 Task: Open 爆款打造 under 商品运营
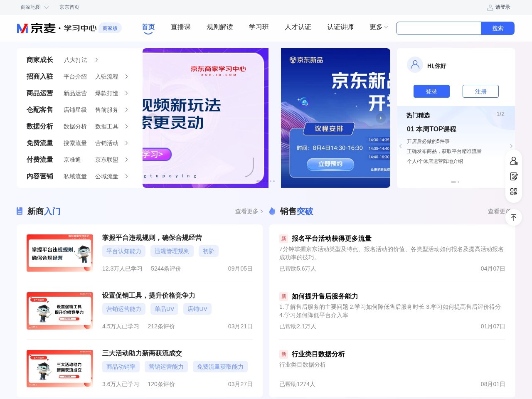[107, 93]
